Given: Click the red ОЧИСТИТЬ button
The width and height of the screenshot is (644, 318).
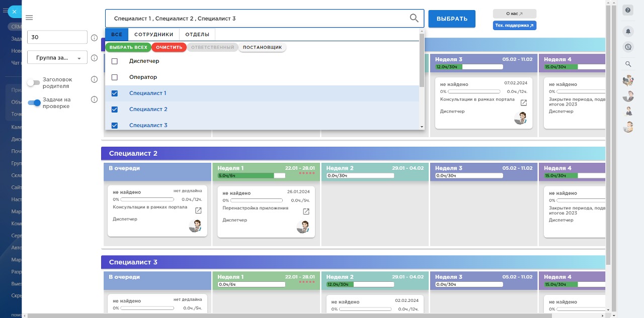Looking at the screenshot, I should point(169,47).
